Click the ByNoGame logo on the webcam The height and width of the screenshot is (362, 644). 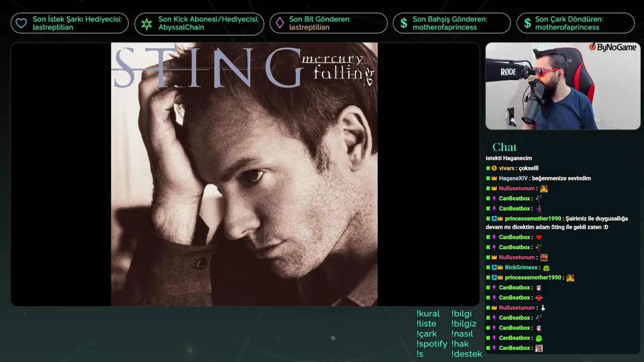point(612,47)
